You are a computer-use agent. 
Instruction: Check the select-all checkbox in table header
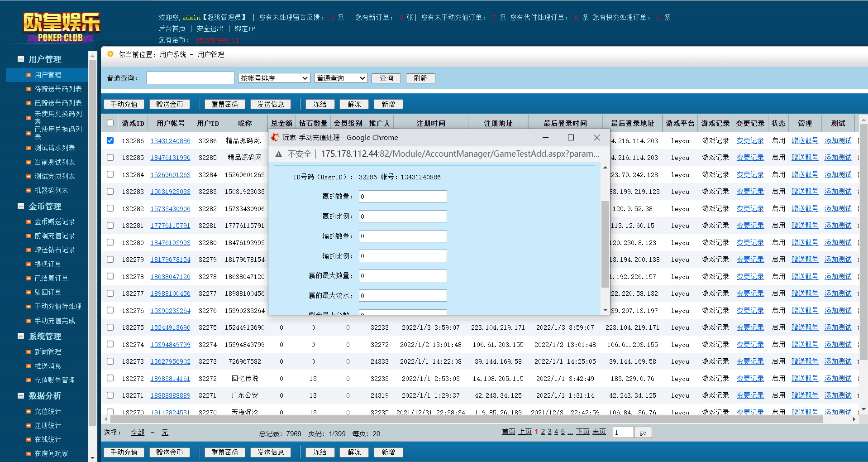click(x=110, y=123)
